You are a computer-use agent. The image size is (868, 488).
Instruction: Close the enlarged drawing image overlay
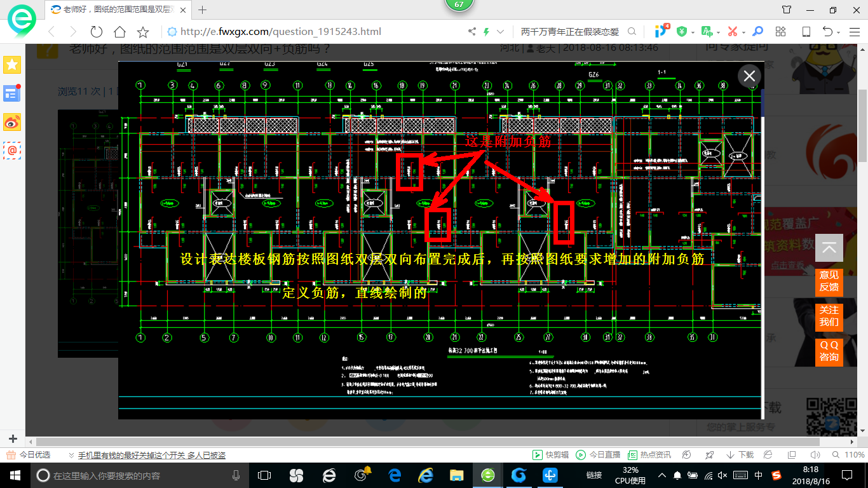click(749, 76)
